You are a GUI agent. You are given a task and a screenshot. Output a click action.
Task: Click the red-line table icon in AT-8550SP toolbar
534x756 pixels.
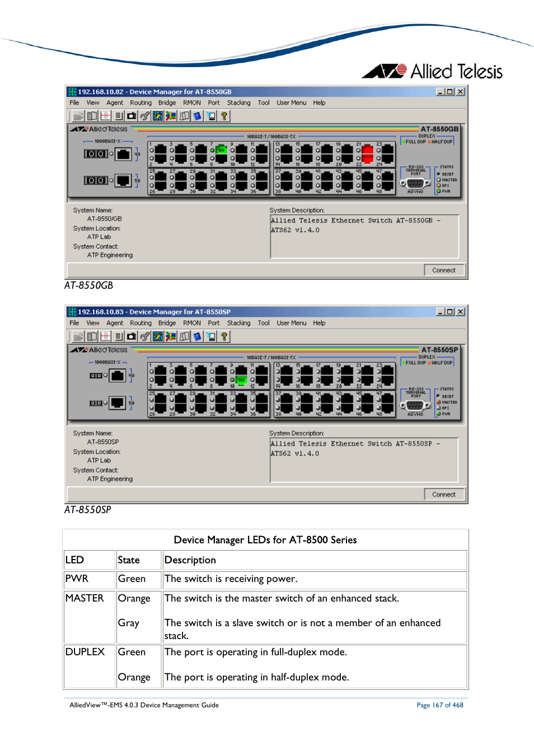(105, 336)
